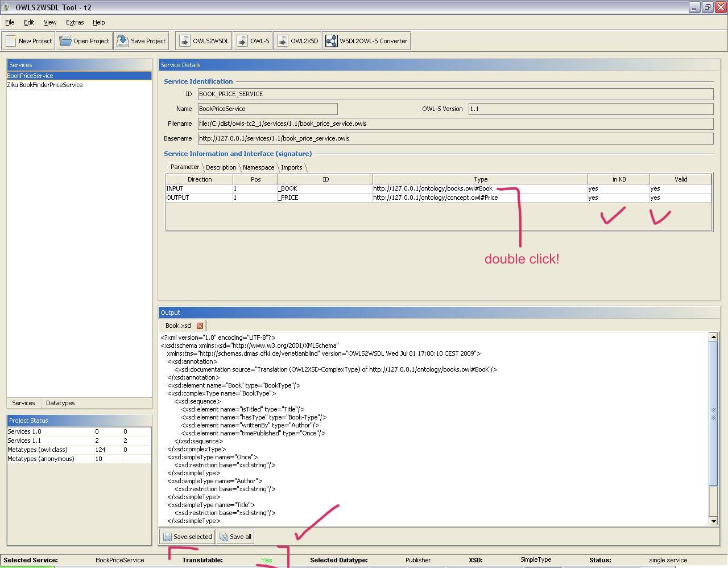Click the Save Project disk icon
The width and height of the screenshot is (728, 568).
point(122,41)
